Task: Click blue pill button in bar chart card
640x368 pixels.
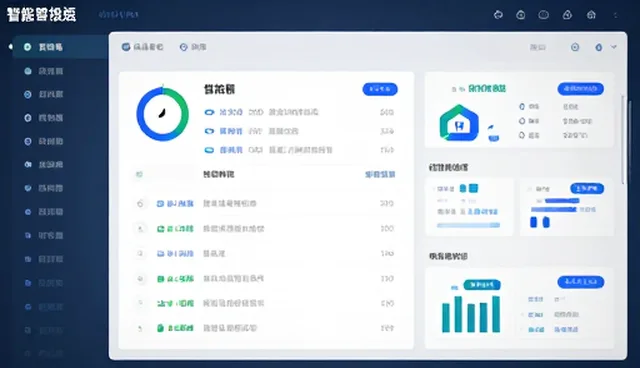Action: (580, 282)
